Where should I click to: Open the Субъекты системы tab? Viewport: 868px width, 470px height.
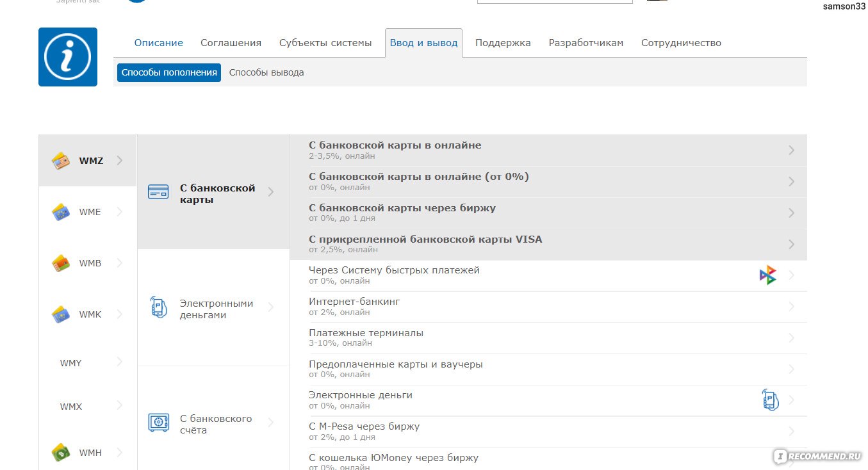[x=325, y=43]
